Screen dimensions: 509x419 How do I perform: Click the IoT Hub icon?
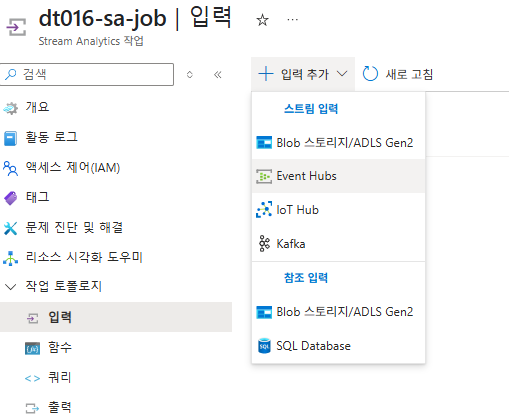264,210
